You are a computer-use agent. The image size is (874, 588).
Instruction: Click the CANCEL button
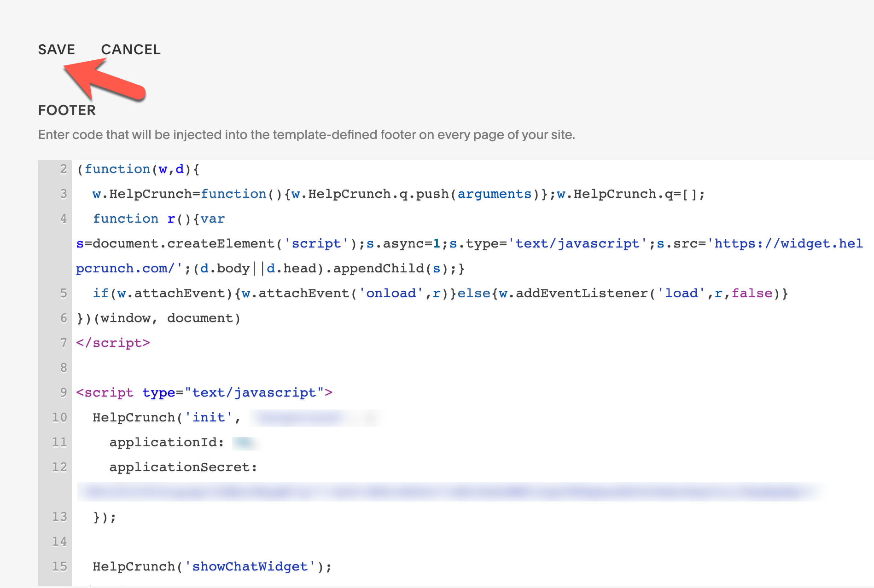(x=131, y=49)
